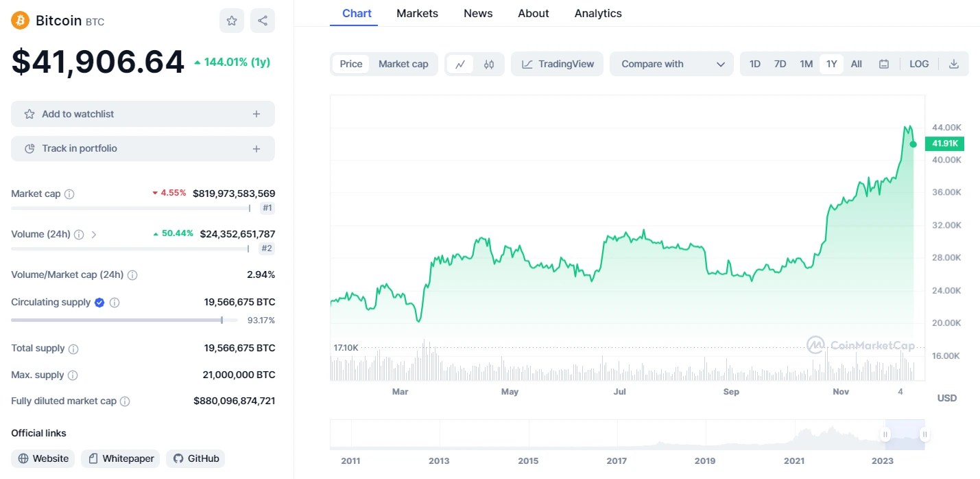The width and height of the screenshot is (980, 479).
Task: Select the 1M time range
Action: (x=806, y=63)
